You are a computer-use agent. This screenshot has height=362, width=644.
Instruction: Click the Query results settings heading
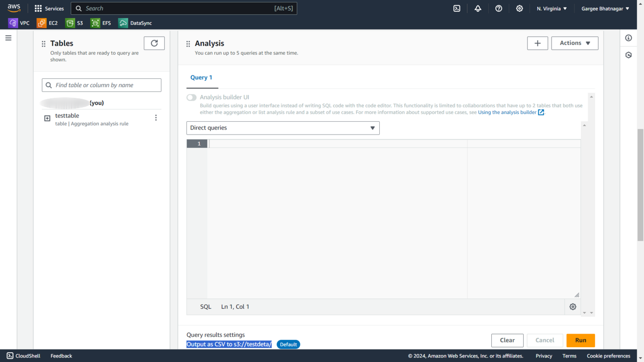point(215,335)
